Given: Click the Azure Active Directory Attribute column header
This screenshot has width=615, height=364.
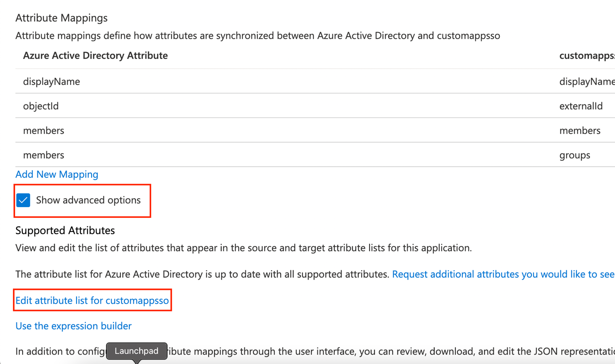Looking at the screenshot, I should (x=95, y=56).
